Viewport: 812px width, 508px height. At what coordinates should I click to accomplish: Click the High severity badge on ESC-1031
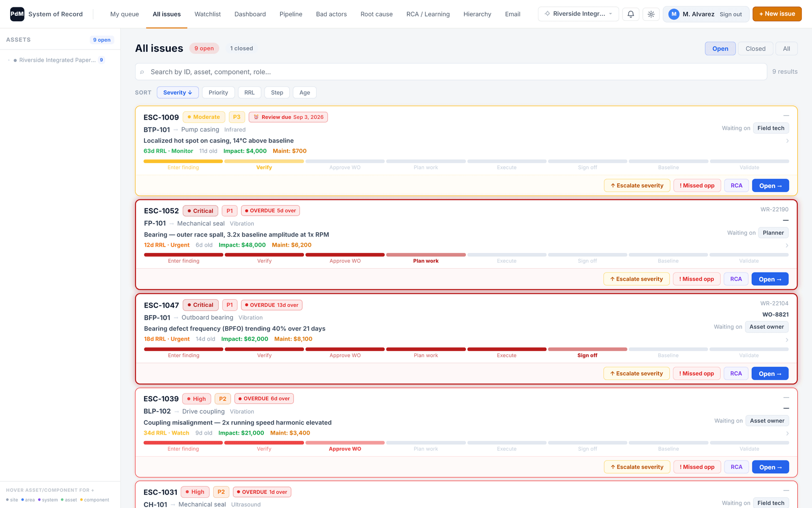click(x=195, y=492)
